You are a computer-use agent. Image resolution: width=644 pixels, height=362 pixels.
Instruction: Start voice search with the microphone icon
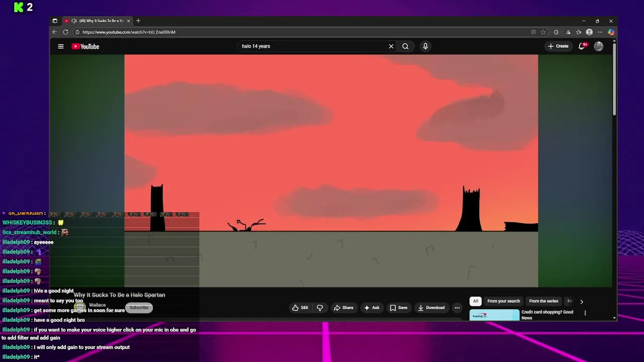(x=425, y=46)
